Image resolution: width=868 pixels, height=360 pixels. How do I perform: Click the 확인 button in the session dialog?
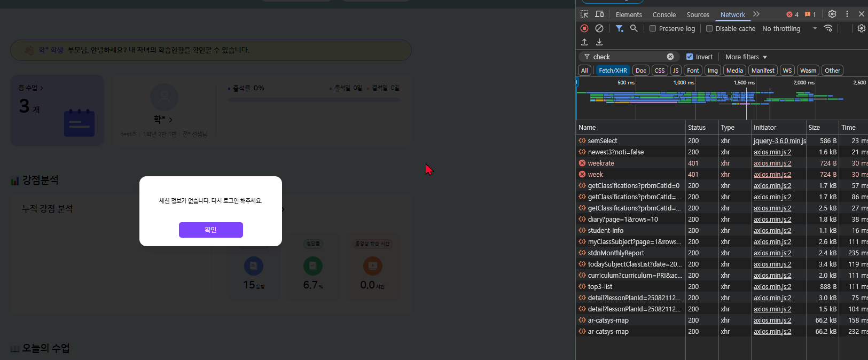[x=210, y=230]
